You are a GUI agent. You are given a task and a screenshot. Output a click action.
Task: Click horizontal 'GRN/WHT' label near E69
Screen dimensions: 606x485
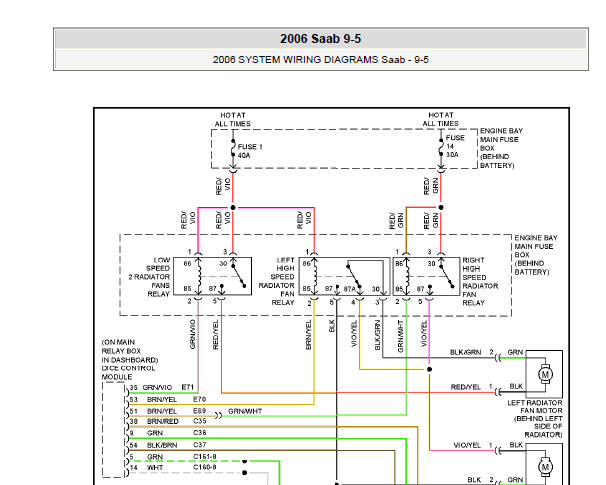[x=245, y=411]
